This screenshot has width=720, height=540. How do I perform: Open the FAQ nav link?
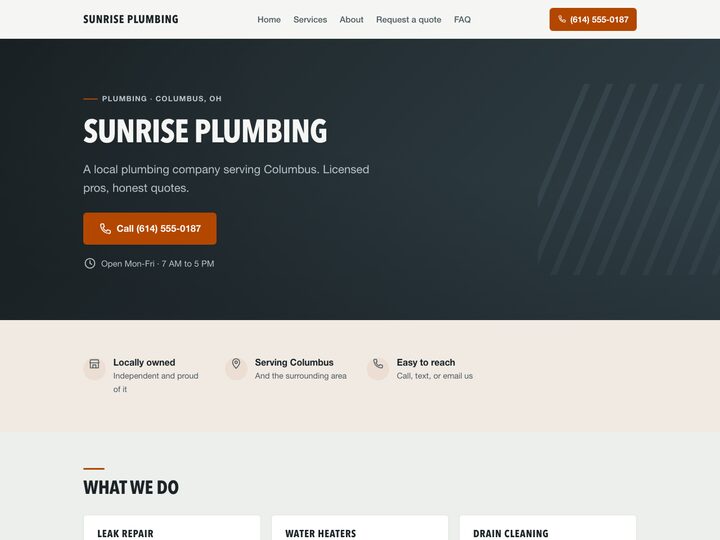point(462,20)
